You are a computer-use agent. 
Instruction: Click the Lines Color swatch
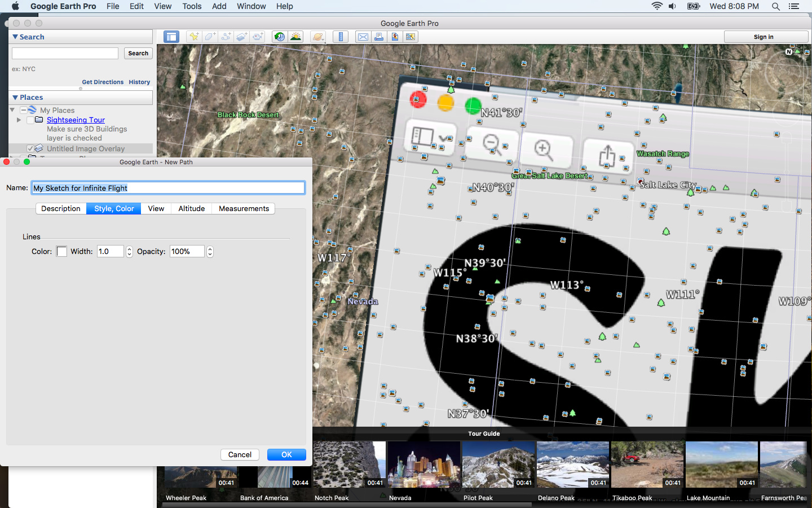(61, 251)
